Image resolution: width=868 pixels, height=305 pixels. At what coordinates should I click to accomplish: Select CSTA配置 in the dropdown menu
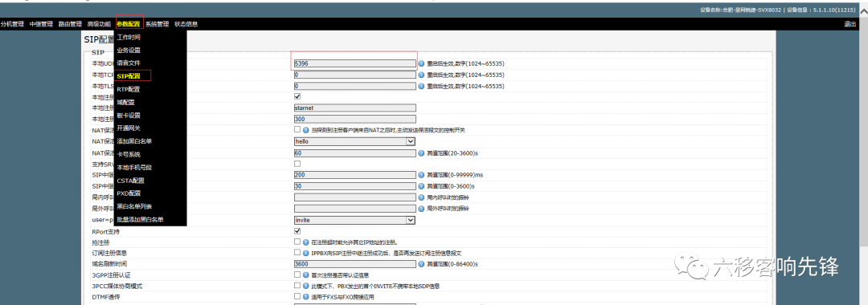(x=131, y=180)
